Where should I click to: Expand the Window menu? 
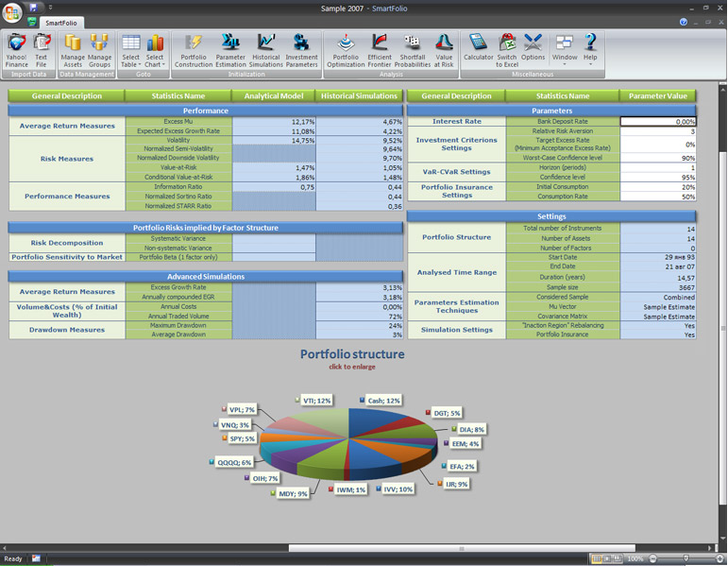point(565,49)
